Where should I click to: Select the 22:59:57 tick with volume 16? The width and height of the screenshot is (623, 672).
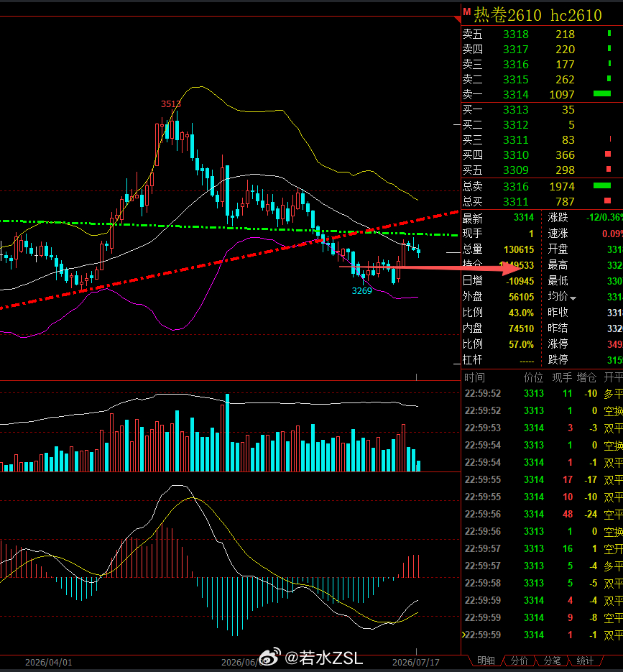[x=542, y=549]
